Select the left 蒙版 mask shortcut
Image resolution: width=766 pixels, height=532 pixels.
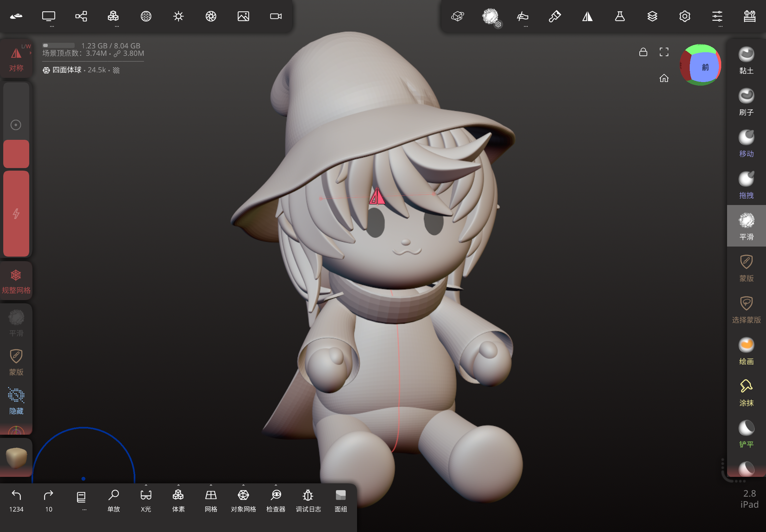(x=16, y=362)
